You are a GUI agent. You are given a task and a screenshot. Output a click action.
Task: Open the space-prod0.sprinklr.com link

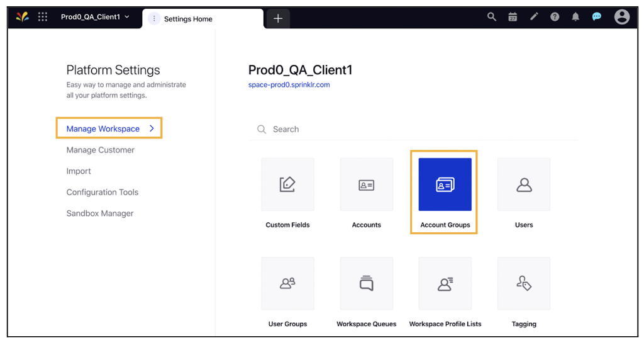pyautogui.click(x=289, y=85)
